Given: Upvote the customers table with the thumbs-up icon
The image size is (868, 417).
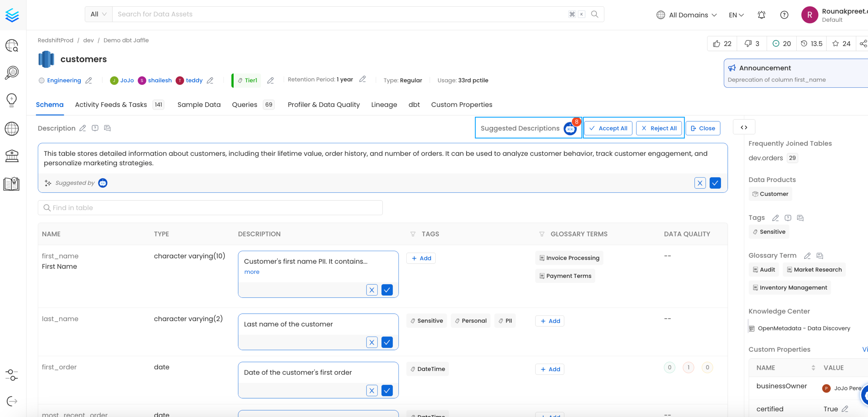Looking at the screenshot, I should click(717, 44).
